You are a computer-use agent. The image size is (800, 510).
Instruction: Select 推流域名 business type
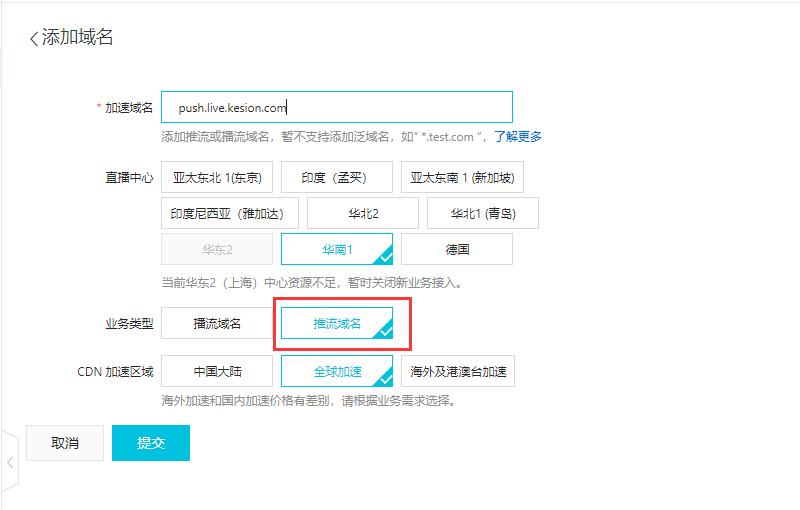click(336, 323)
